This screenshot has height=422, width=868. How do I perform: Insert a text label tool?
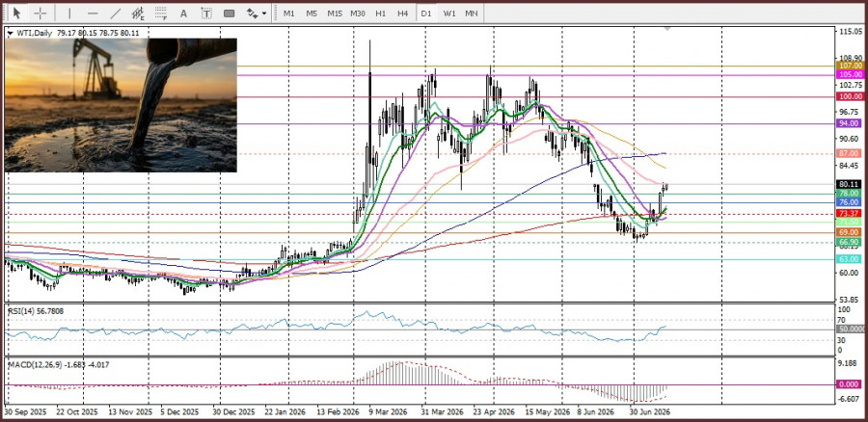206,13
